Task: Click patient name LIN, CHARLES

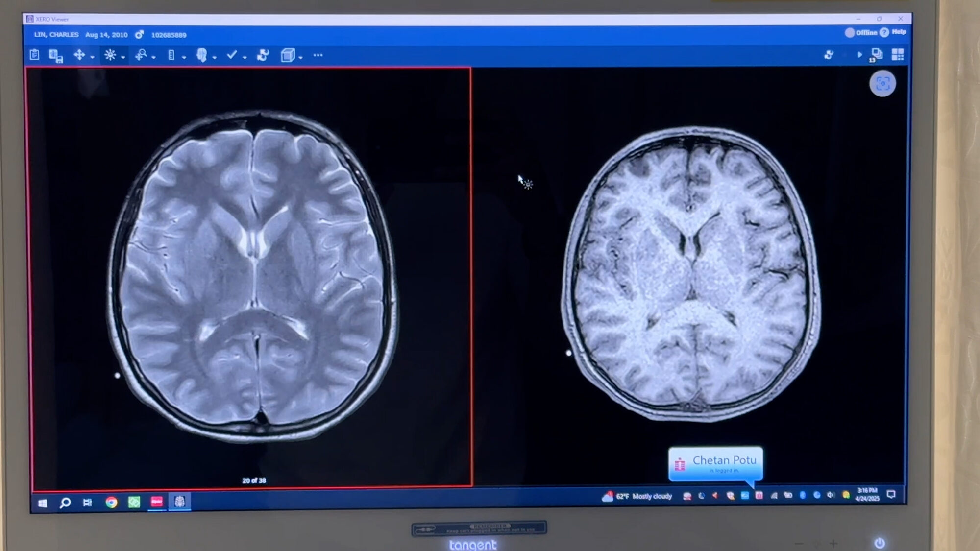Action: tap(56, 35)
